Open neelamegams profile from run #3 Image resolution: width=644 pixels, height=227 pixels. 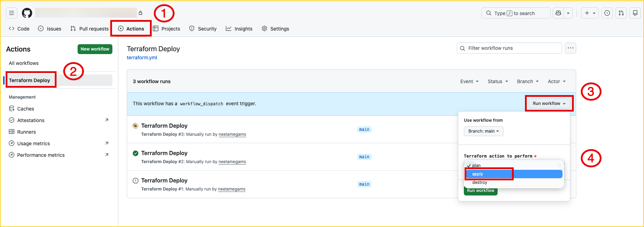(232, 134)
